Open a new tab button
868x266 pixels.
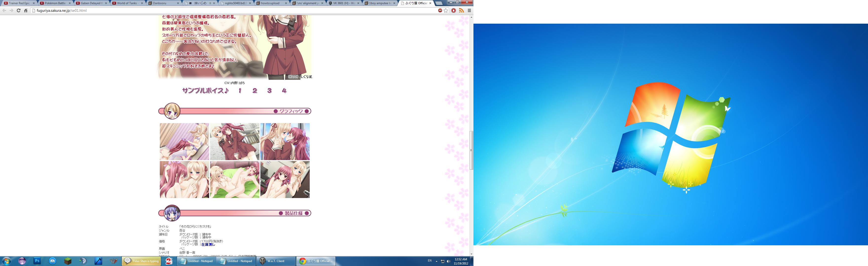[x=439, y=3]
